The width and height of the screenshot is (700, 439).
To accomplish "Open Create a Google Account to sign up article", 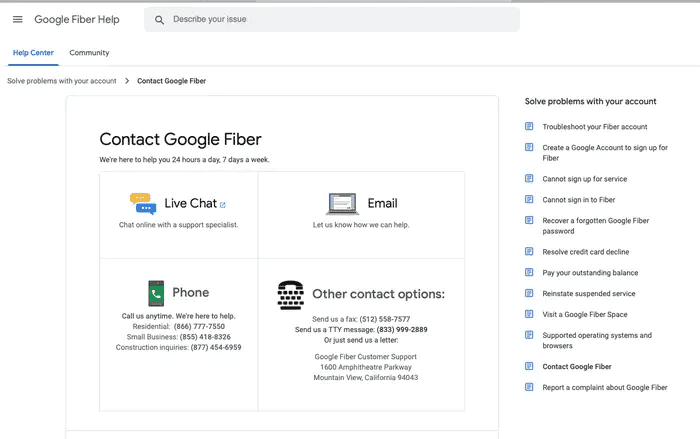I will tap(605, 153).
